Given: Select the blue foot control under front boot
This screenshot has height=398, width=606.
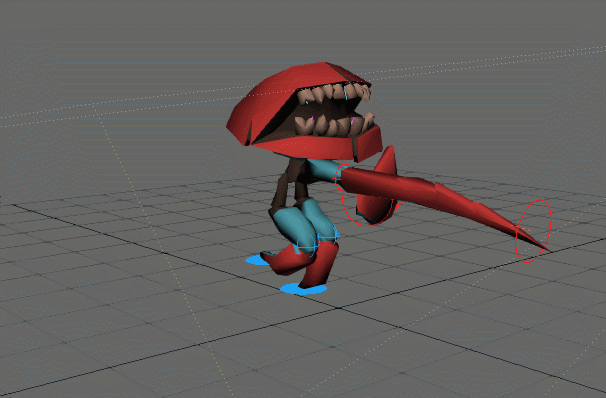Looking at the screenshot, I should click(x=303, y=289).
